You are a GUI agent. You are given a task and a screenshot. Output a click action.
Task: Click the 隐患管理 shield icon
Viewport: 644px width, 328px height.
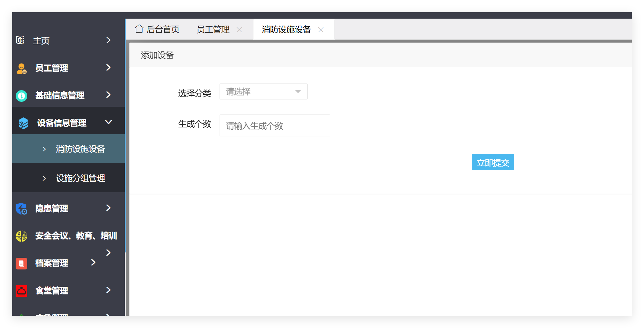21,209
